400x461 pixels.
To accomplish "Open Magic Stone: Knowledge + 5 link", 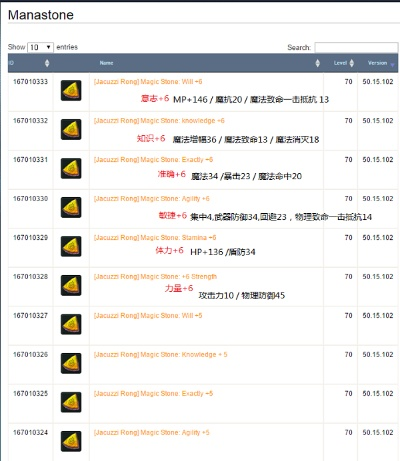I will [x=161, y=355].
